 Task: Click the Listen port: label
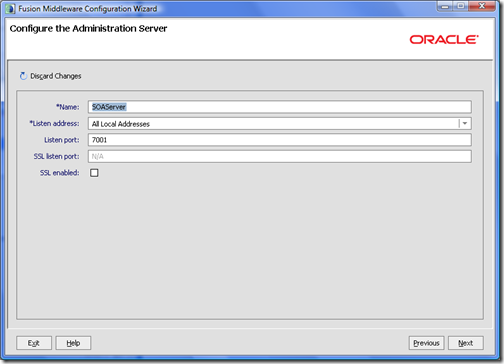[x=62, y=140]
